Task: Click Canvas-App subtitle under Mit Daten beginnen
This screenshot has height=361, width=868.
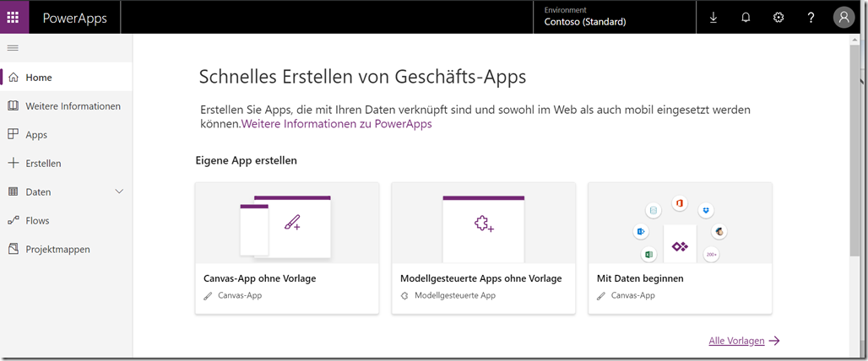Action: pyautogui.click(x=632, y=296)
